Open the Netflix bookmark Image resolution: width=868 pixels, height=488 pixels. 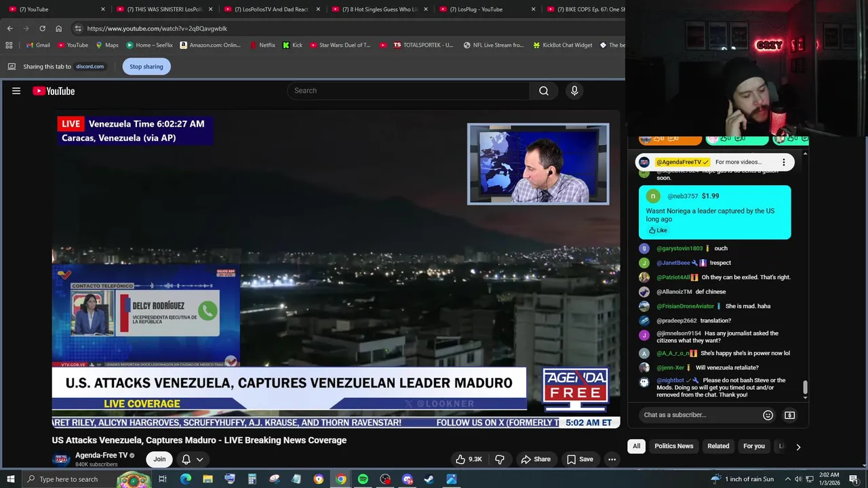point(262,45)
